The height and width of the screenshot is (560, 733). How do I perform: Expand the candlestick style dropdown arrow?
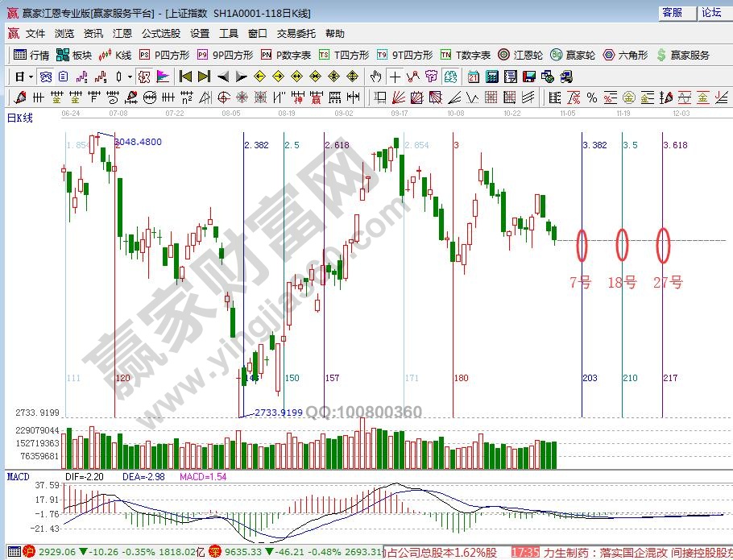tap(130, 77)
